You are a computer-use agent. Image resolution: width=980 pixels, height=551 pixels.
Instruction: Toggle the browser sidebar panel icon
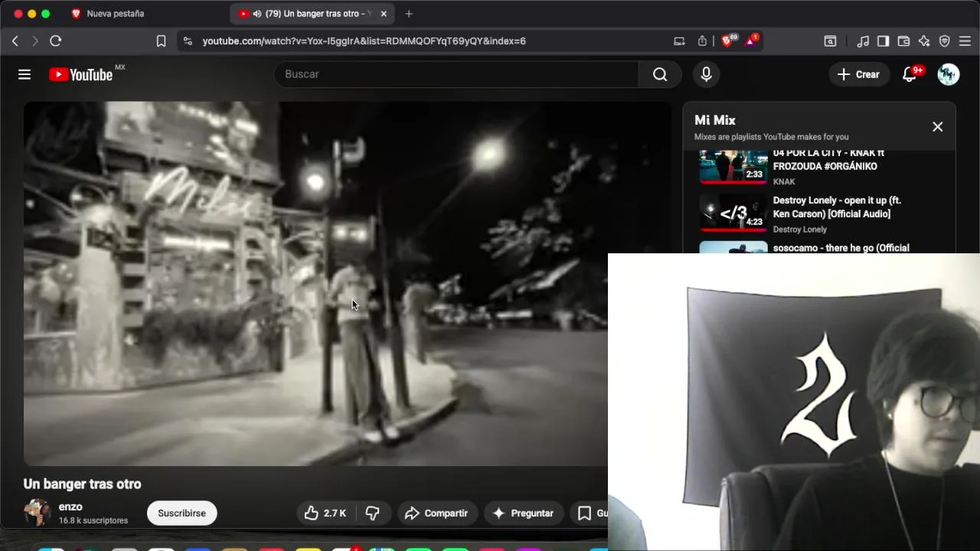pyautogui.click(x=883, y=41)
